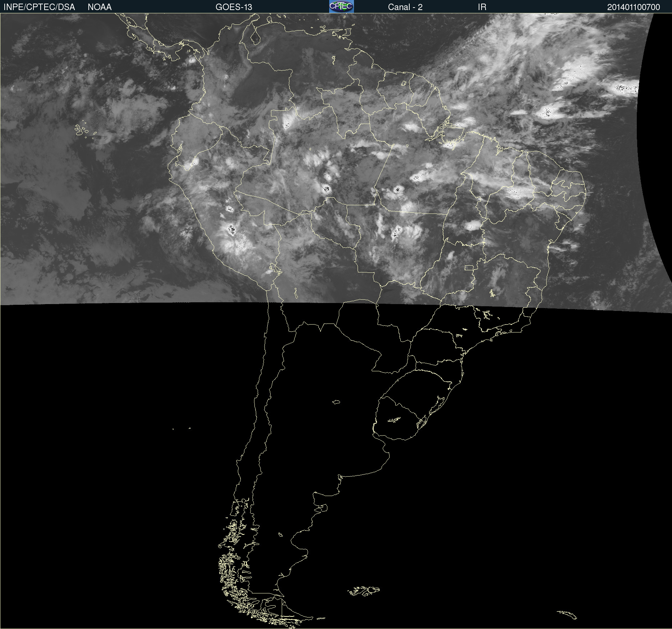The image size is (672, 629).
Task: Click the timestamp 201401100700
Action: (634, 7)
